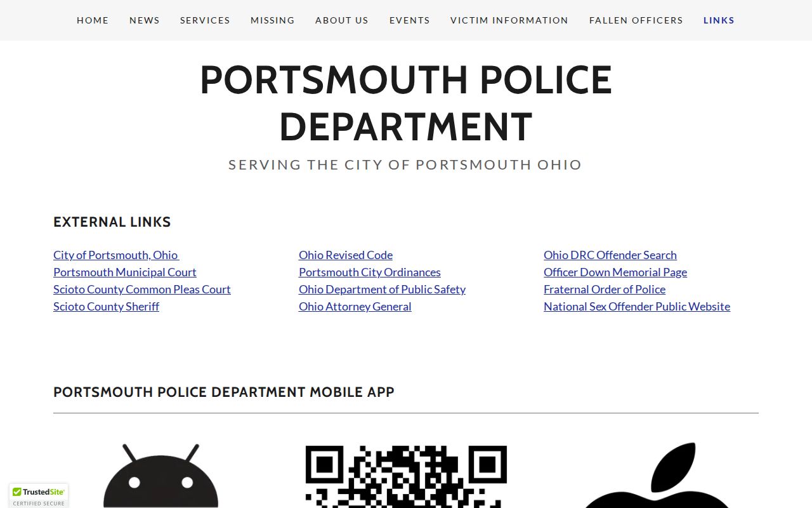Open the Ohio Attorney General link
Viewport: 812px width, 508px height.
[x=355, y=306]
